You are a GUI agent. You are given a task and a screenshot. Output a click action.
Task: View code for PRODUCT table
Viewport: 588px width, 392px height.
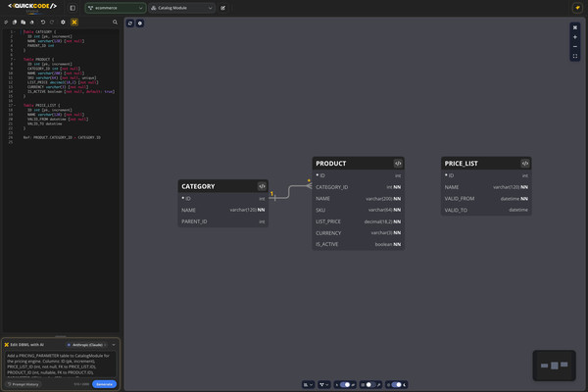tap(398, 164)
